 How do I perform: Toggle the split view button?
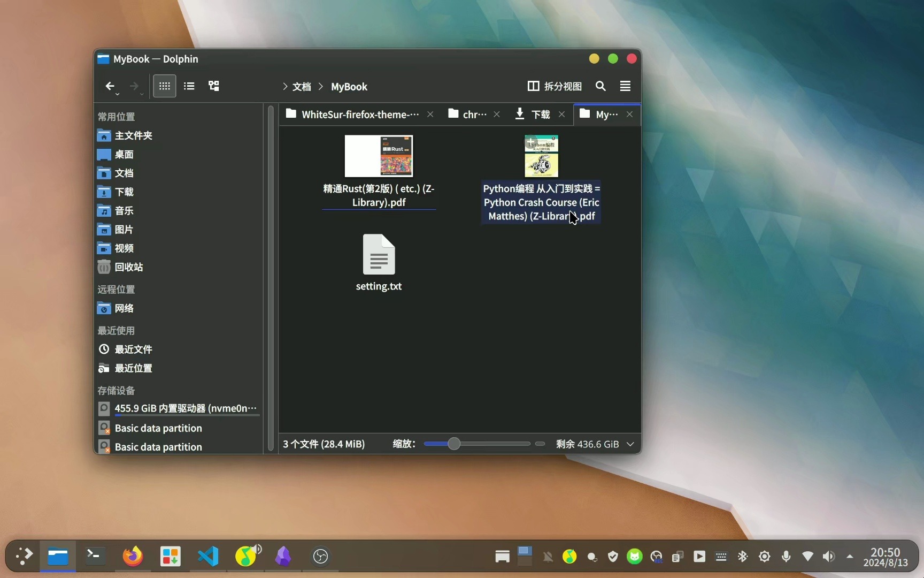point(555,86)
